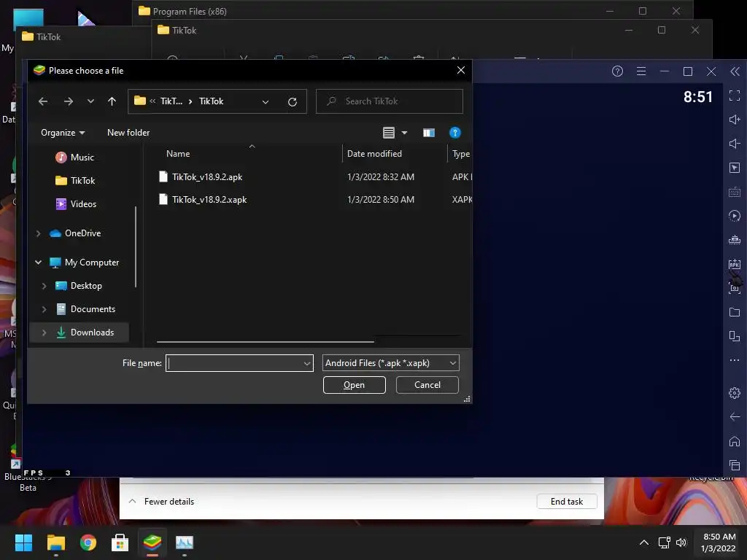
Task: Click New folder in the file dialog
Action: 128,133
